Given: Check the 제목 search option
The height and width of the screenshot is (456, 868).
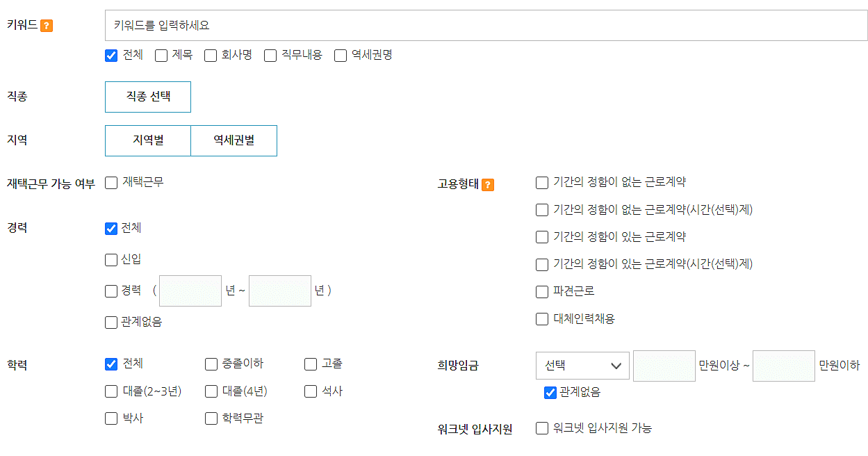Looking at the screenshot, I should pos(161,56).
